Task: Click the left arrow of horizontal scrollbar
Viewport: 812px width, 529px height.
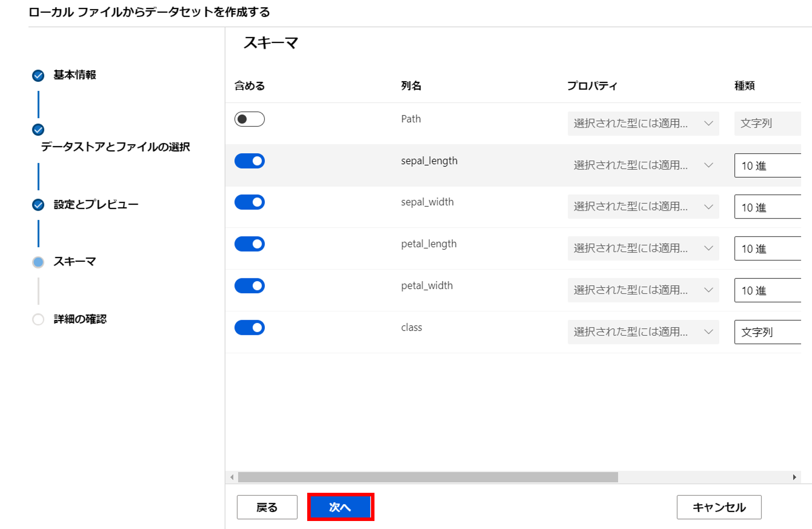Action: coord(232,477)
